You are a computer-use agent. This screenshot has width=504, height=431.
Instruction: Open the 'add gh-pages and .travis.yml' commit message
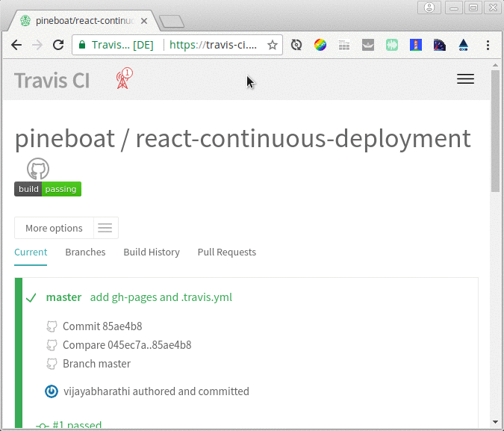pos(161,297)
